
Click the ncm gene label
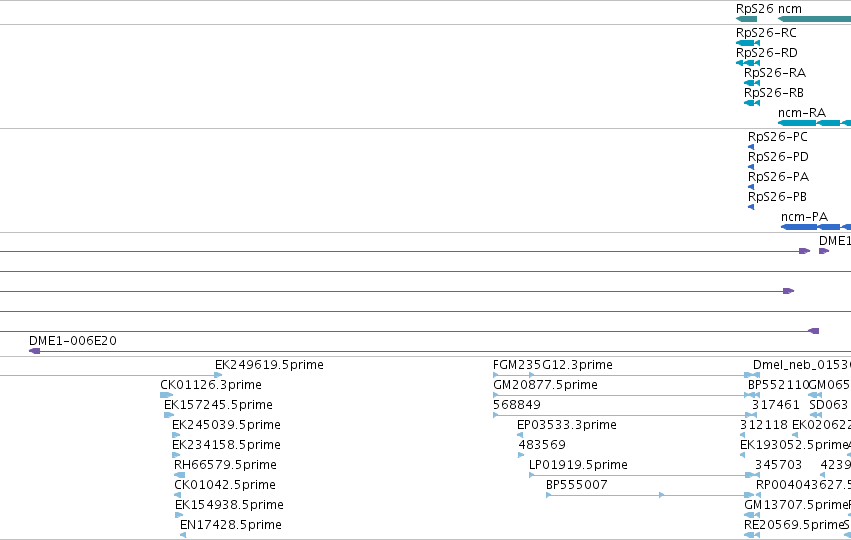[x=790, y=9]
